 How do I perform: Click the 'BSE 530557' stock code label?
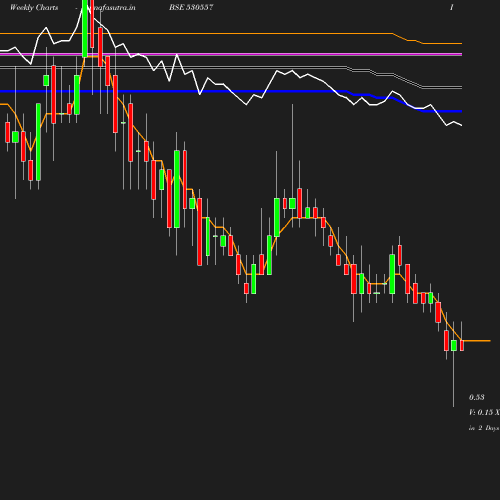coord(191,7)
